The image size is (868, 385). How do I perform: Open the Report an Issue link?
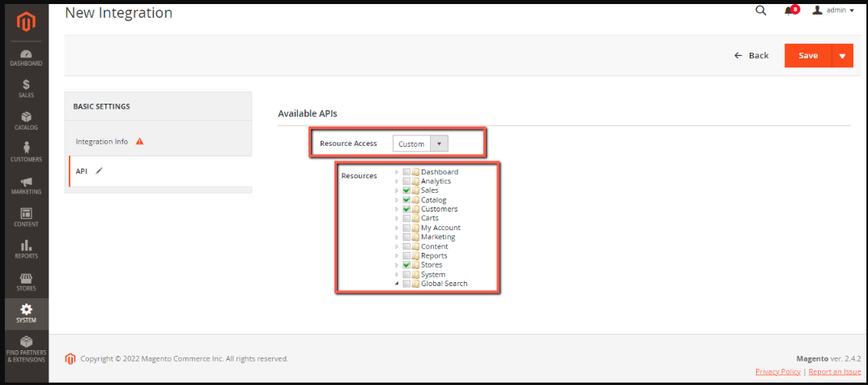click(x=835, y=371)
